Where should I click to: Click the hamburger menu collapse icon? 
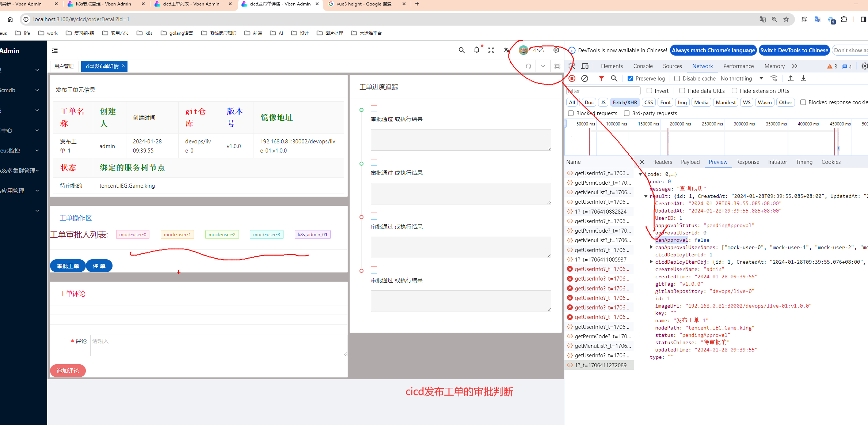[55, 50]
